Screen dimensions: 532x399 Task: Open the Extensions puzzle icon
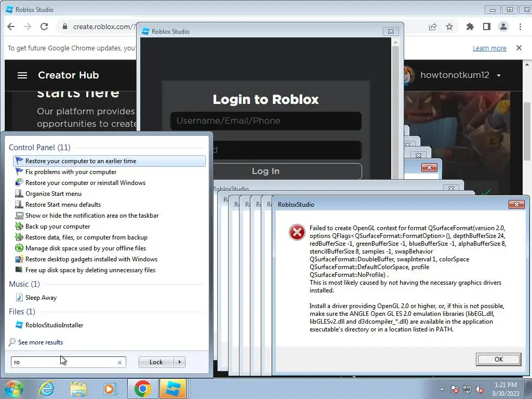click(470, 27)
